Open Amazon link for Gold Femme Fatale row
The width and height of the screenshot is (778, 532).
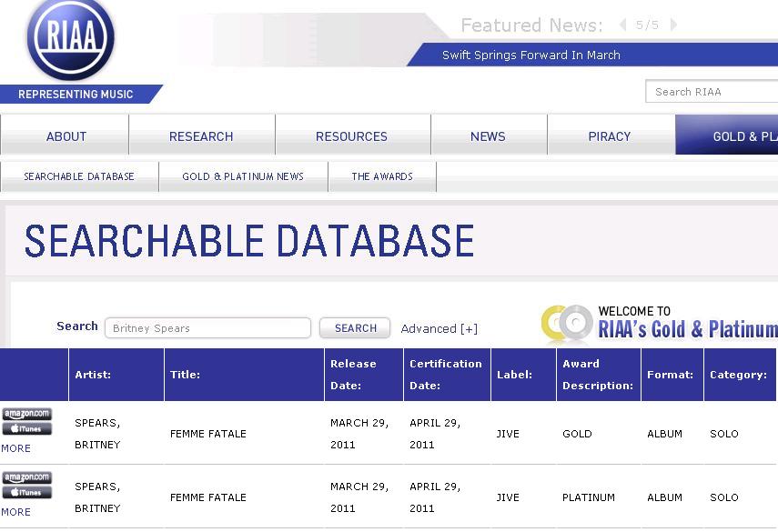(x=26, y=414)
